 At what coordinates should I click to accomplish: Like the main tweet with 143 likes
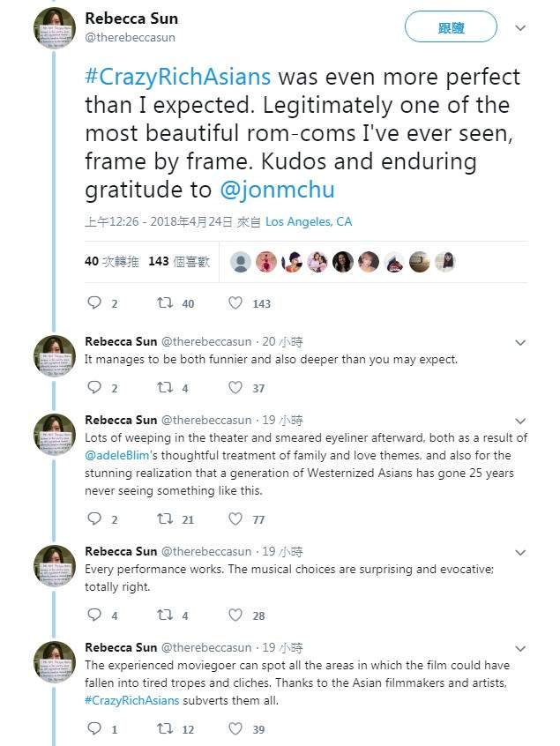pos(235,303)
